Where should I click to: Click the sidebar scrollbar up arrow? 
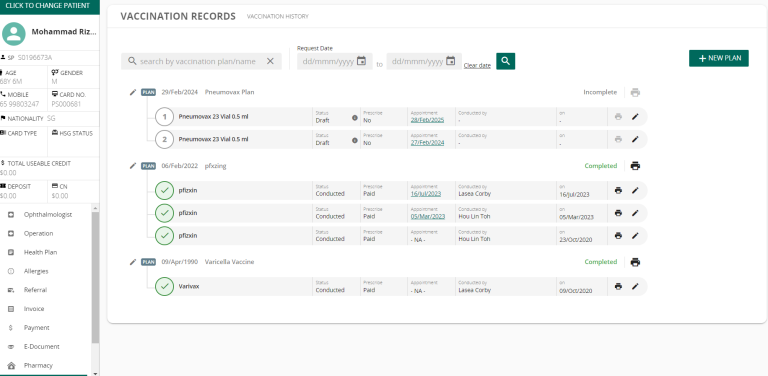(x=95, y=209)
